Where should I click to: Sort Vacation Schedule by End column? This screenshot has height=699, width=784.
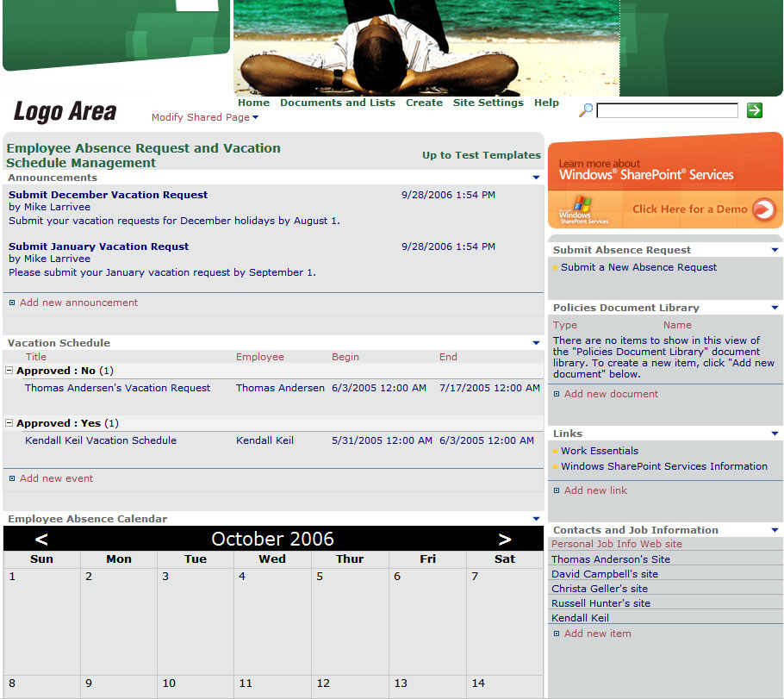448,357
